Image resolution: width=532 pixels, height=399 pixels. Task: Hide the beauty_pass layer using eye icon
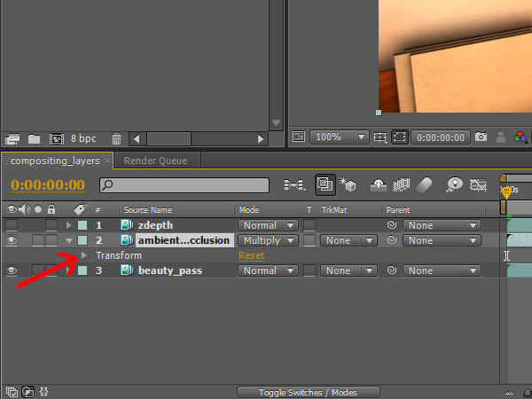[x=12, y=271]
